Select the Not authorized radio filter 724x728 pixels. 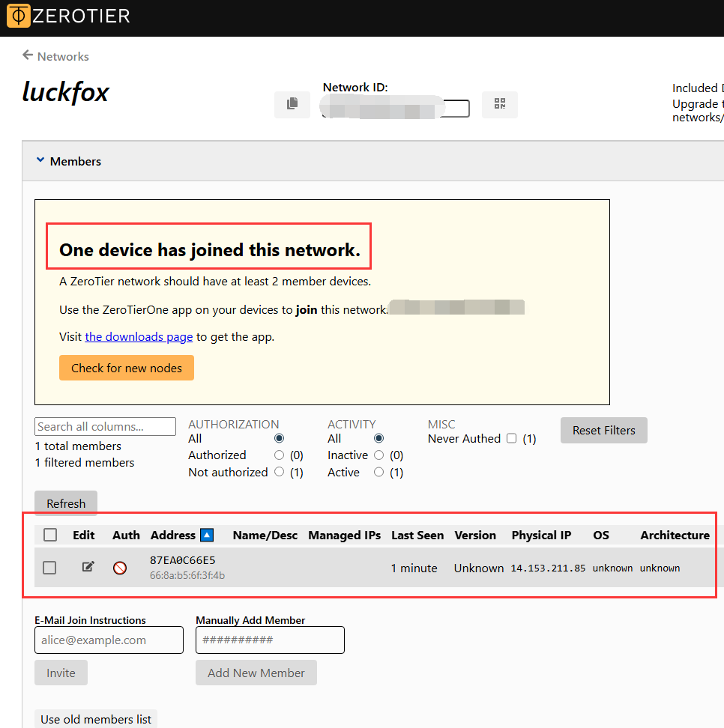[x=280, y=472]
